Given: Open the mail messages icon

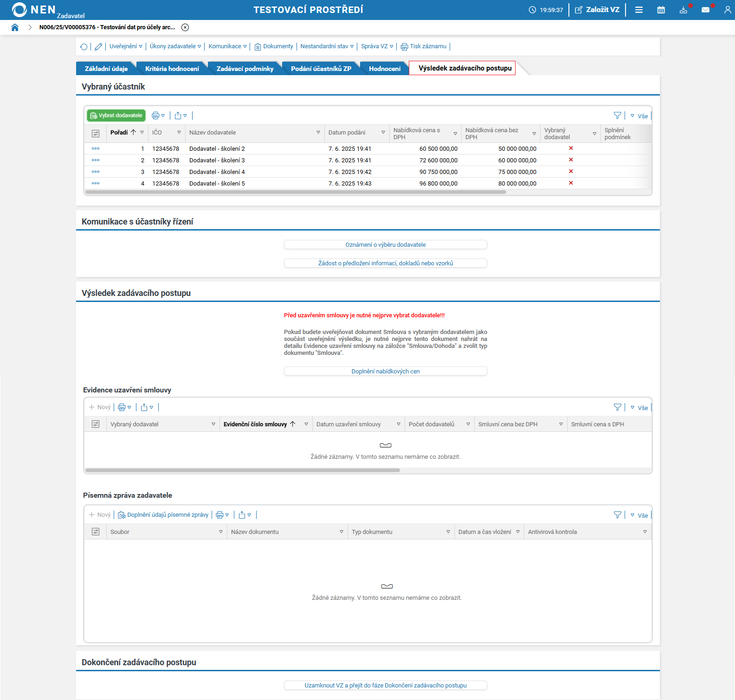Looking at the screenshot, I should click(x=705, y=10).
